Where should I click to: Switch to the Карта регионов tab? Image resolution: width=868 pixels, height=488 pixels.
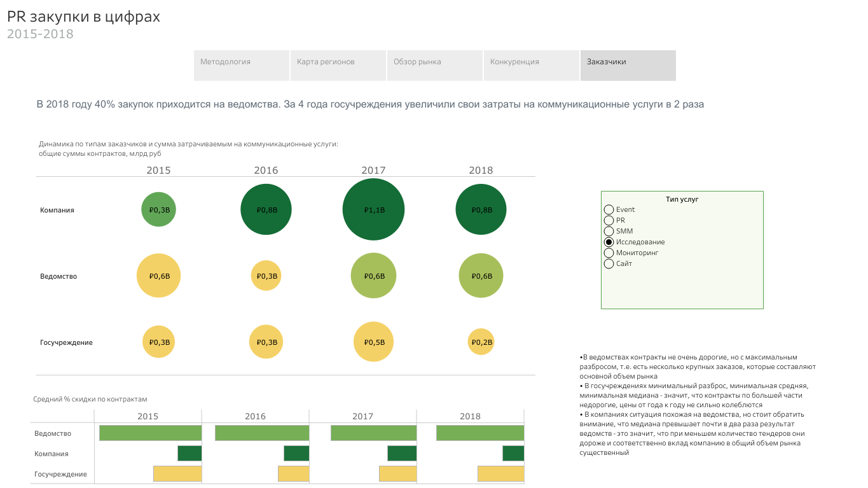pos(338,66)
